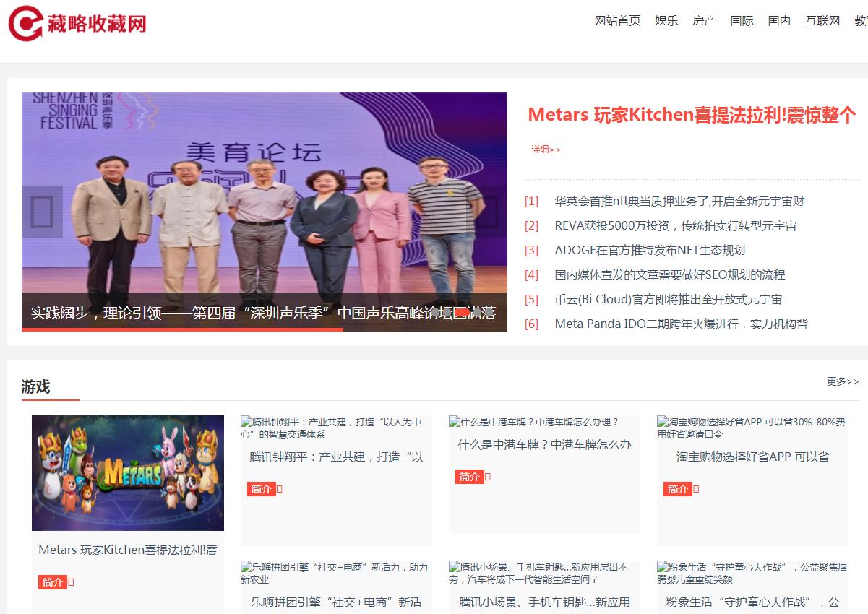Click previous slide arrow on carousel

[x=42, y=212]
